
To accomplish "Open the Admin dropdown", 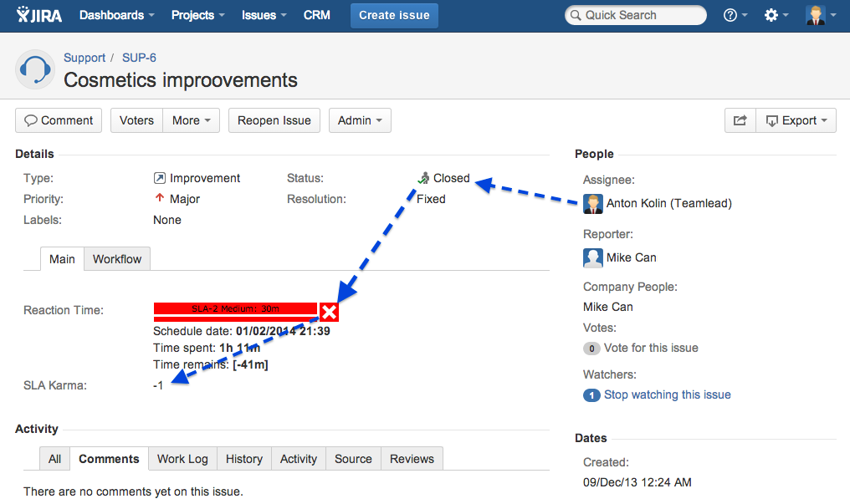I will pyautogui.click(x=360, y=120).
